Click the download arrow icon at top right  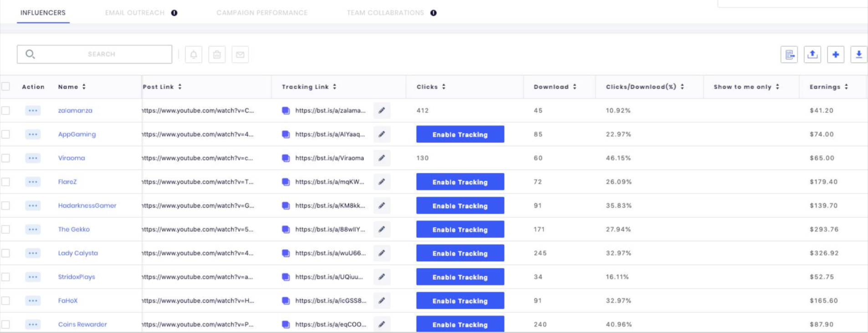click(858, 55)
